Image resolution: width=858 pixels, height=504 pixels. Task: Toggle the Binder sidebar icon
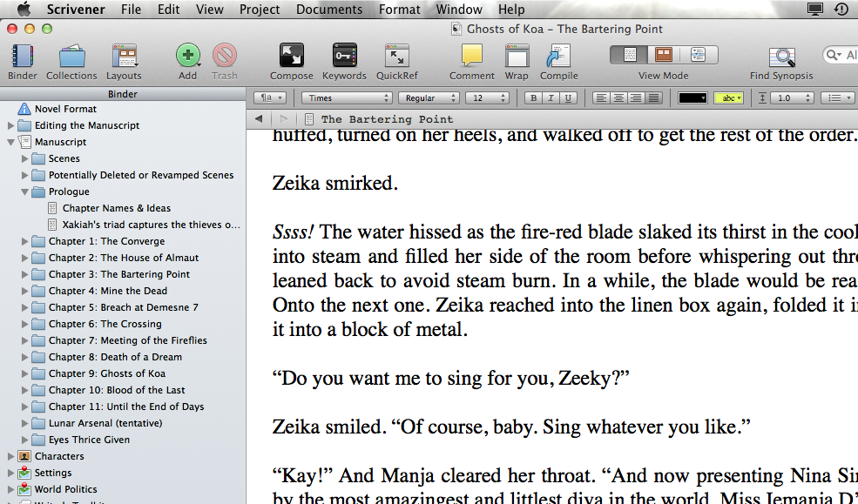(23, 56)
